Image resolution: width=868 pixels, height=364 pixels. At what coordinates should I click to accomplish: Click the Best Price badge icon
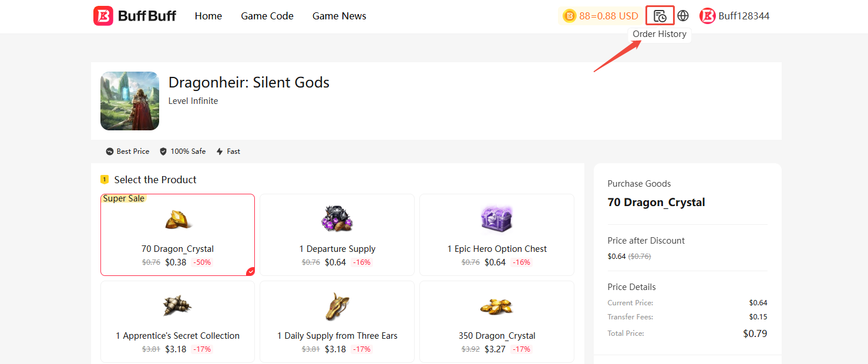[x=109, y=151]
